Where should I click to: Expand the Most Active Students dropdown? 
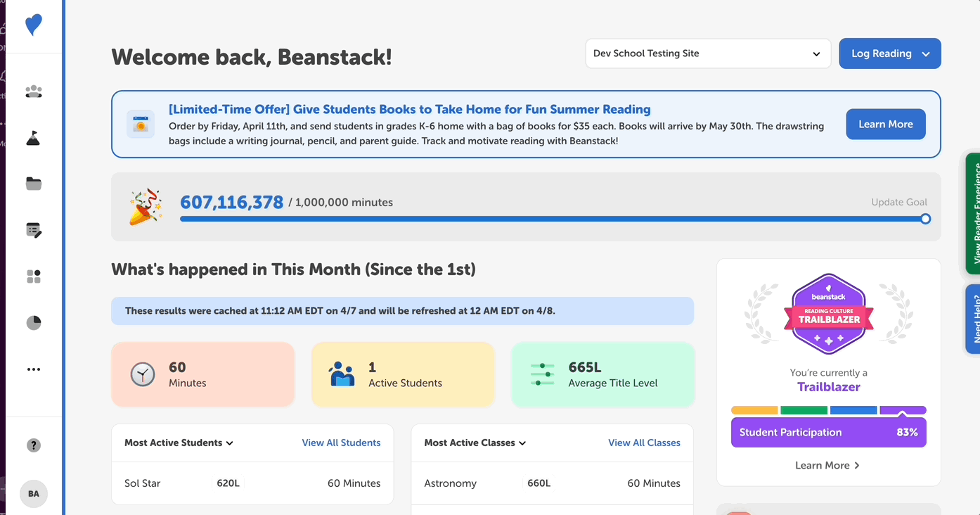[x=179, y=443]
